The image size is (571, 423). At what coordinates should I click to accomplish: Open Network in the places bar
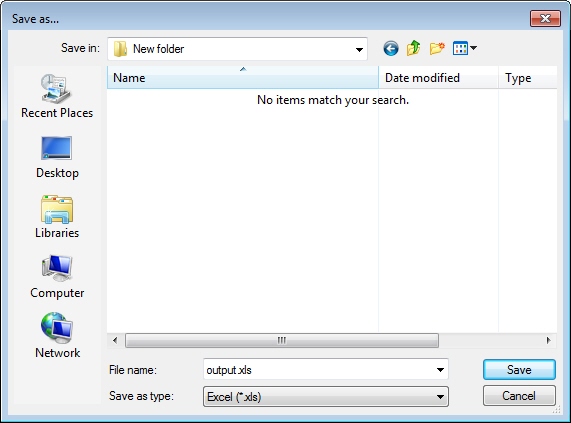click(57, 336)
